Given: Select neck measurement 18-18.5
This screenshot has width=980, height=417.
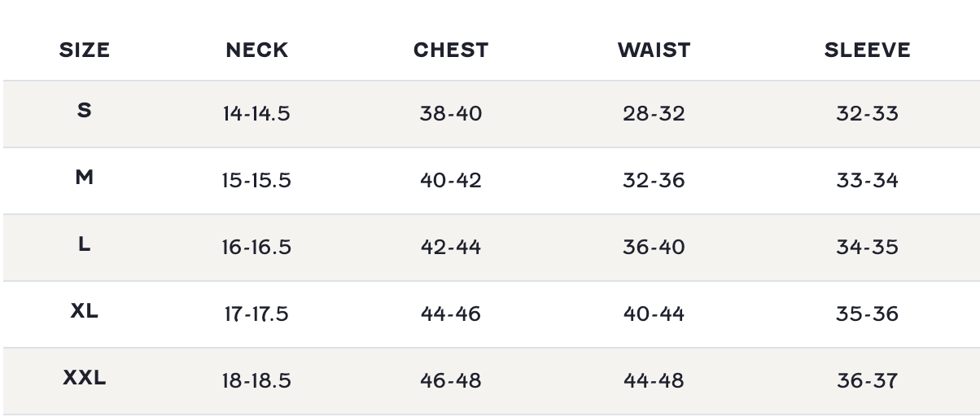Looking at the screenshot, I should (x=256, y=380).
